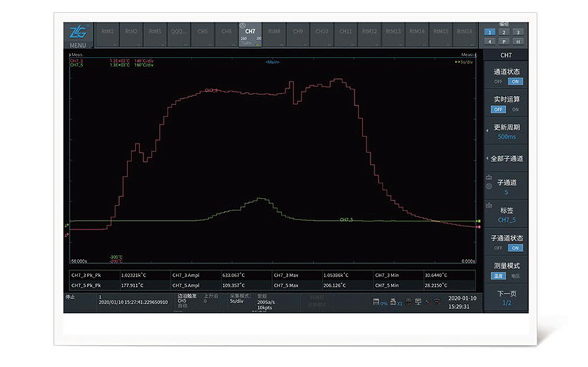Switch to the CH11 channel tab
The image size is (588, 367).
click(x=345, y=35)
